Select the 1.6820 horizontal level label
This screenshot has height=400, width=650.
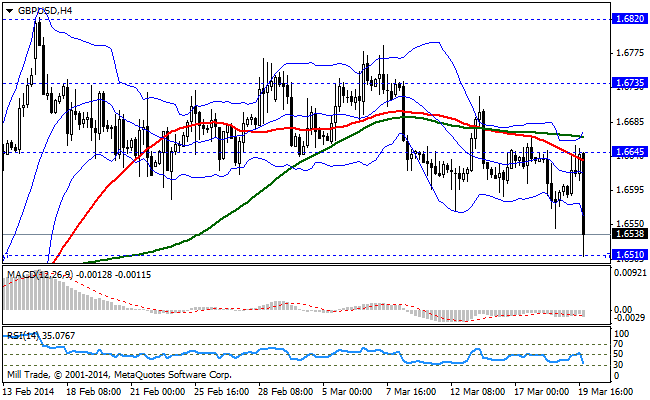(630, 19)
